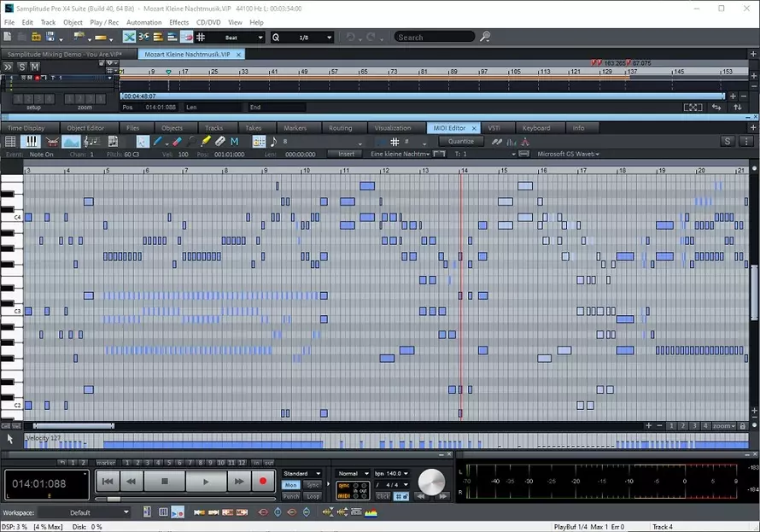
Task: Click the MIDI Editor three-dot options icon
Action: (746, 142)
